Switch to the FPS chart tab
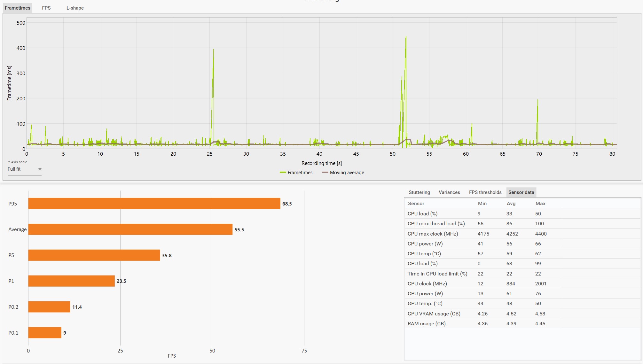Image resolution: width=643 pixels, height=364 pixels. (x=46, y=8)
